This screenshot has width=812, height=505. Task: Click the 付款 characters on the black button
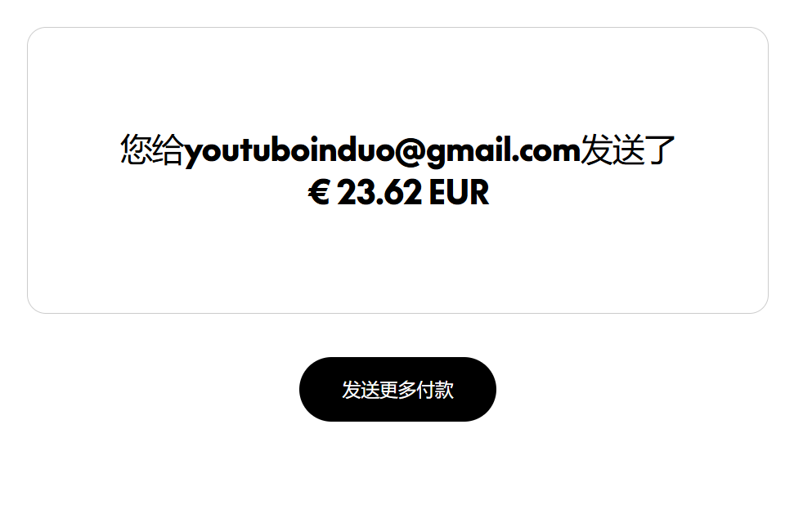[435, 390]
